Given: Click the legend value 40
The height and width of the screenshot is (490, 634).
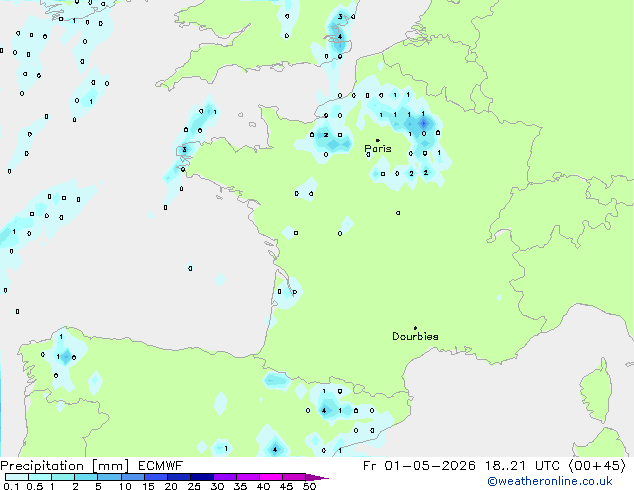Looking at the screenshot, I should tap(263, 486).
